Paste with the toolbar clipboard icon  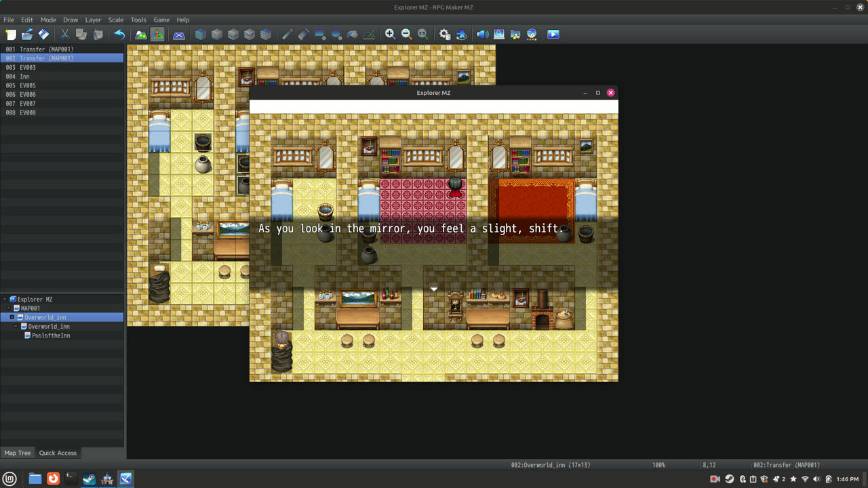pos(98,35)
